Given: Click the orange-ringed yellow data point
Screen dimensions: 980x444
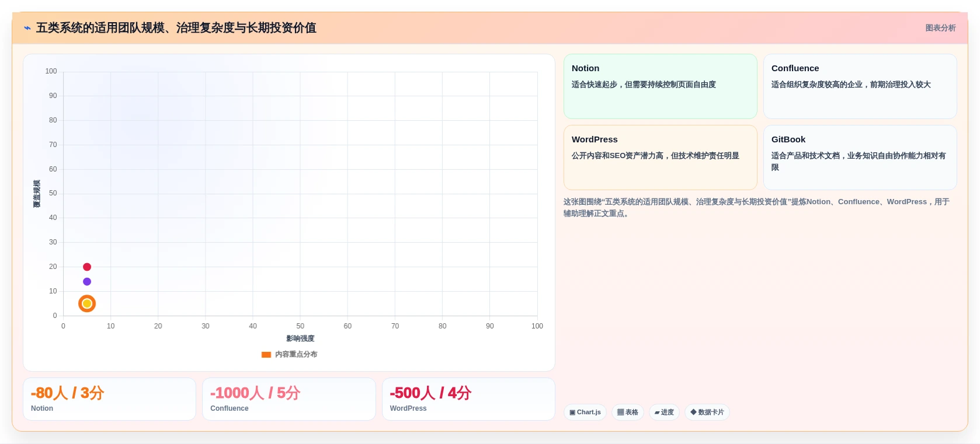Looking at the screenshot, I should 87,303.
